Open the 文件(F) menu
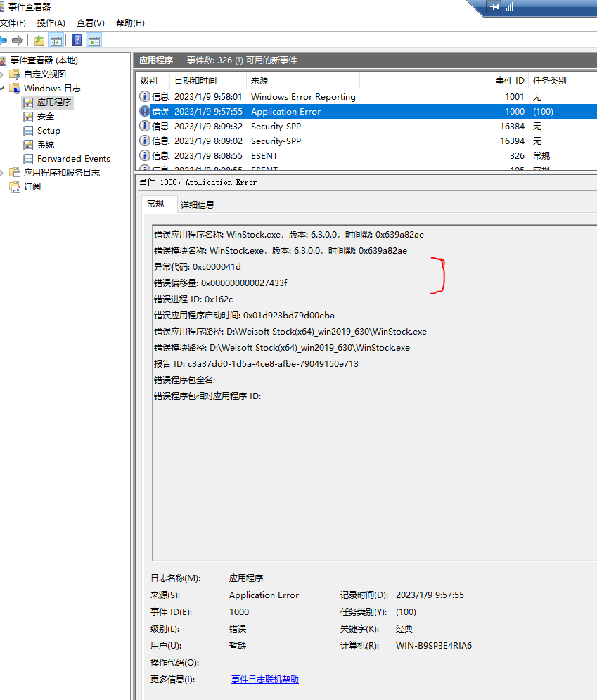The image size is (597, 700). [x=13, y=22]
